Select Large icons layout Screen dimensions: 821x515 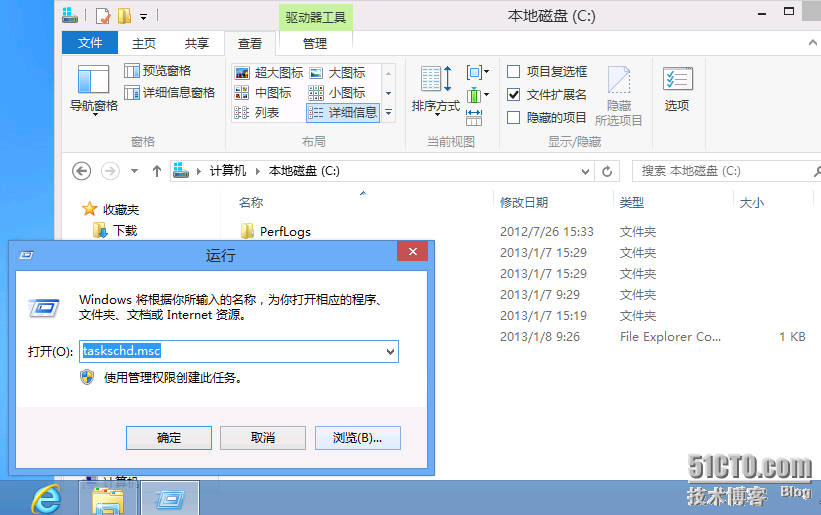337,73
